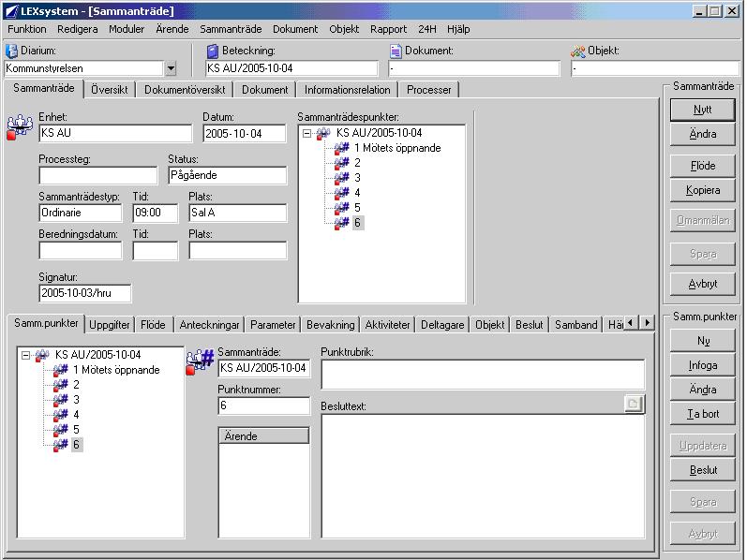Click the Signatur field '2005-10-03/hru'
This screenshot has width=747, height=560.
pos(84,293)
